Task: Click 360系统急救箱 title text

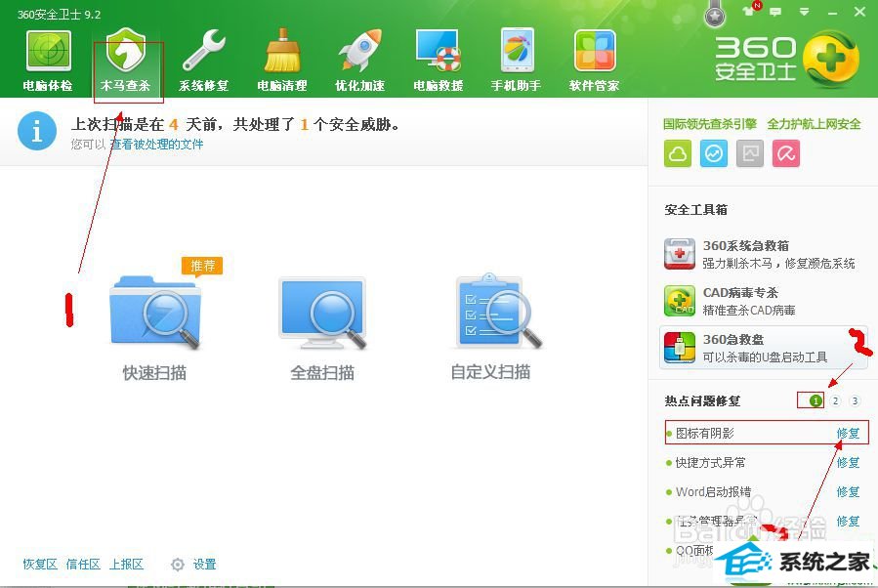Action: [x=746, y=246]
